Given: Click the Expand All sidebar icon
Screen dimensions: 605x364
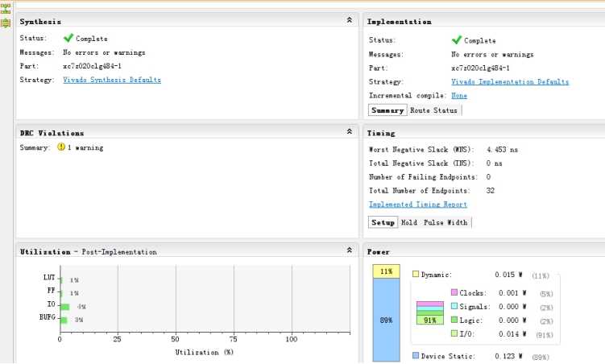Looking at the screenshot, I should point(6,23).
